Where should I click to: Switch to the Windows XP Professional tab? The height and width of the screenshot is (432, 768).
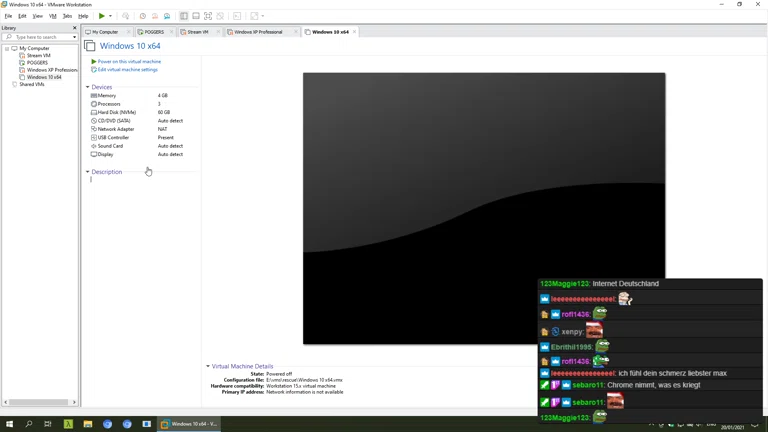(257, 32)
